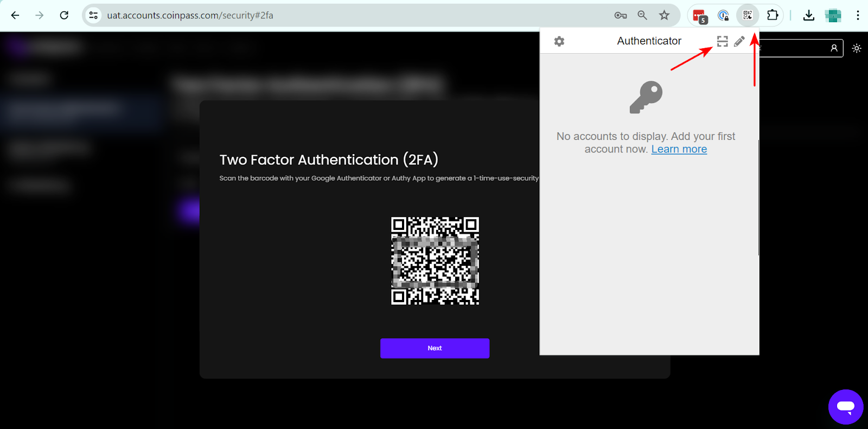868x429 pixels.
Task: Open the saved password key icon
Action: [x=621, y=15]
